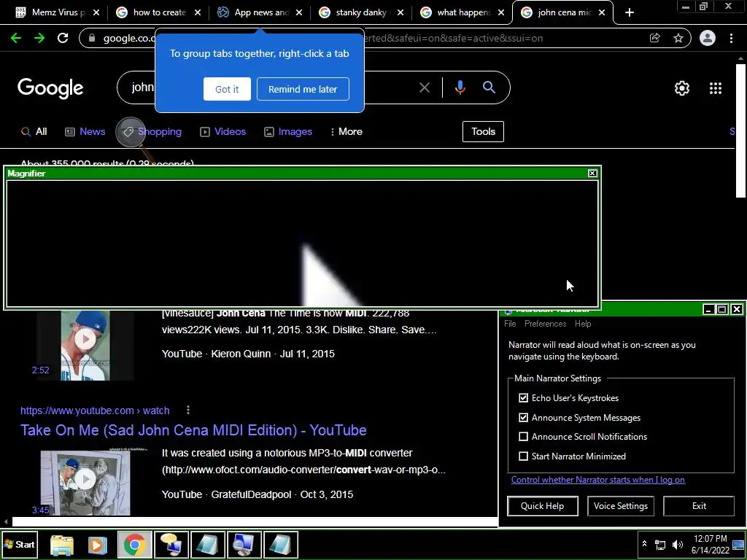Select the Images results filter
The height and width of the screenshot is (560, 747).
(x=288, y=131)
